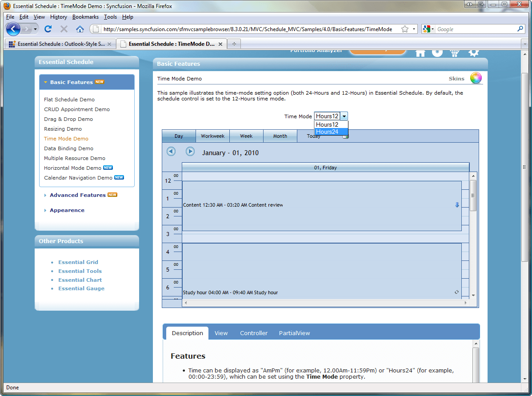This screenshot has width=532, height=396.
Task: Click the shopping cart icon in header
Action: (455, 53)
